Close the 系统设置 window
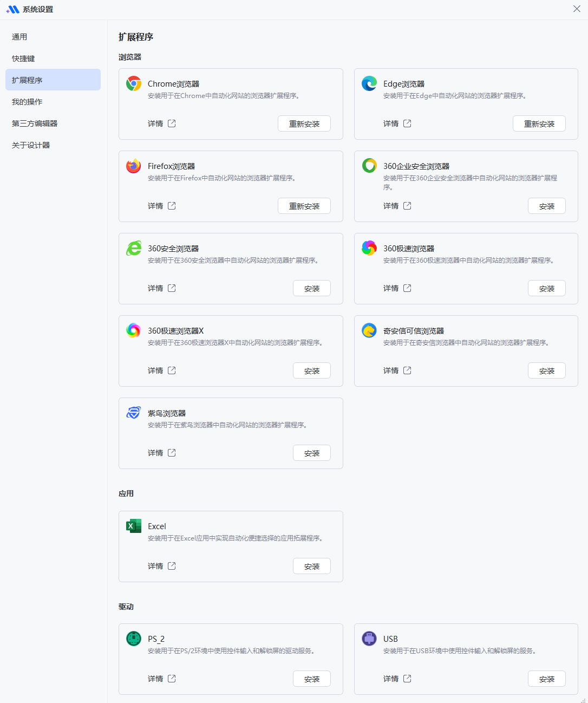The height and width of the screenshot is (703, 588). 577,9
